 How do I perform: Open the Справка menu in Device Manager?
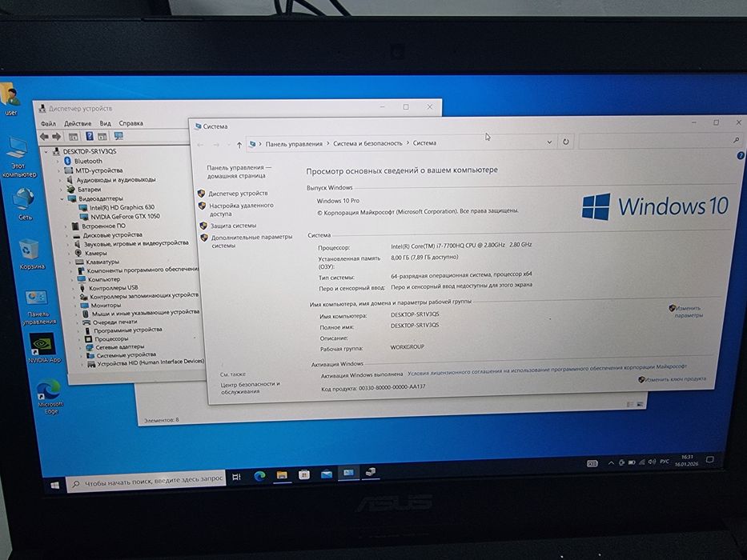pyautogui.click(x=131, y=123)
